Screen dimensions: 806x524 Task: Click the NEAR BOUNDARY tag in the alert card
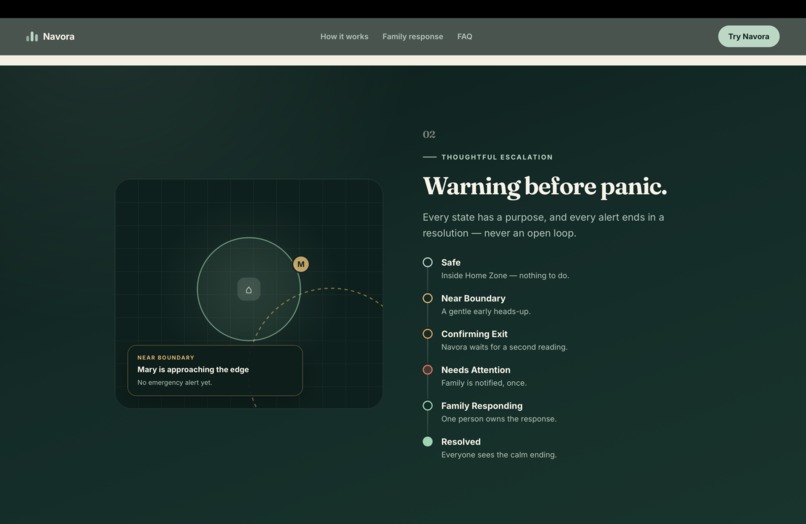point(166,357)
